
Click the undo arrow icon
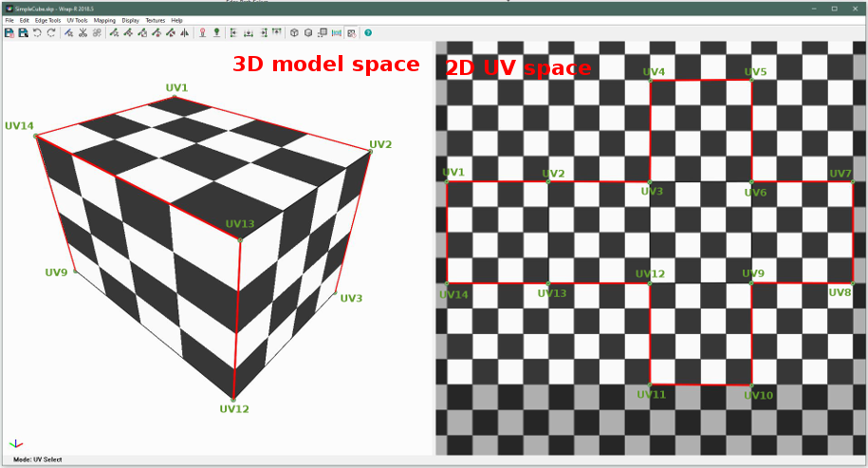point(37,32)
